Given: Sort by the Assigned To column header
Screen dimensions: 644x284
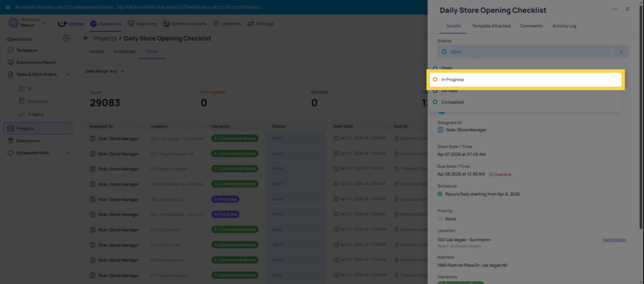Looking at the screenshot, I should (101, 127).
